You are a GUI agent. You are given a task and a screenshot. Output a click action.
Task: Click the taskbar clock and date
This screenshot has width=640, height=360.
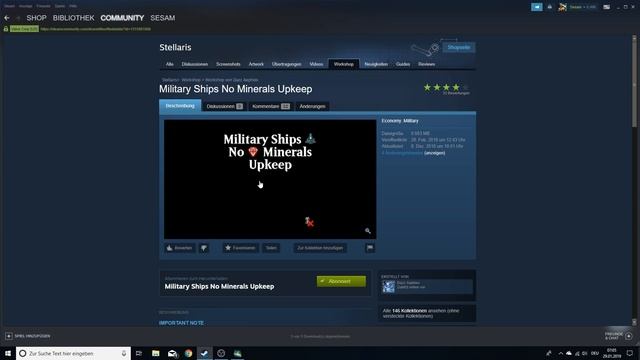[x=611, y=353]
